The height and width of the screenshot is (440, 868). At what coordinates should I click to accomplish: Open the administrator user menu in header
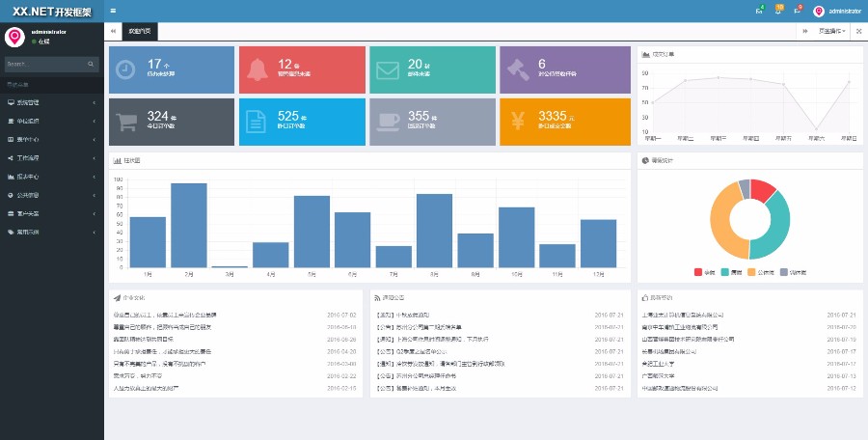click(837, 12)
